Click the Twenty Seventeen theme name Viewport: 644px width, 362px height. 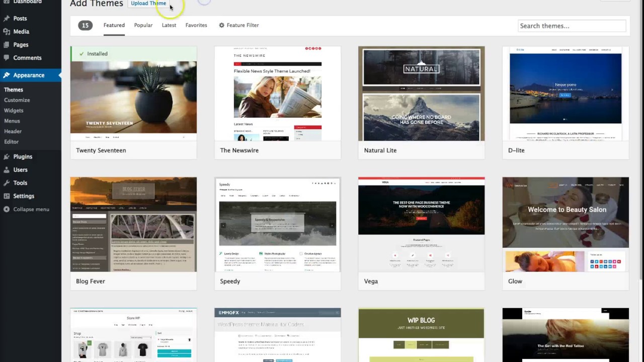click(x=101, y=150)
